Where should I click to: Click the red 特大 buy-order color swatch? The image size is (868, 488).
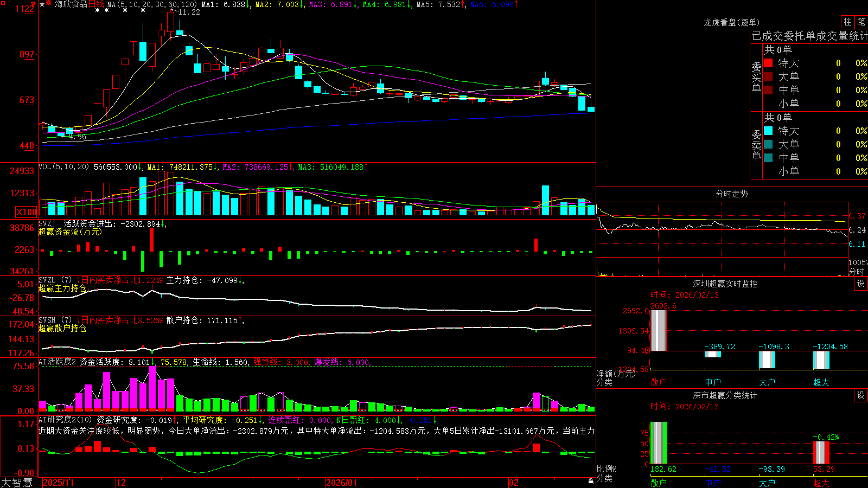[768, 63]
